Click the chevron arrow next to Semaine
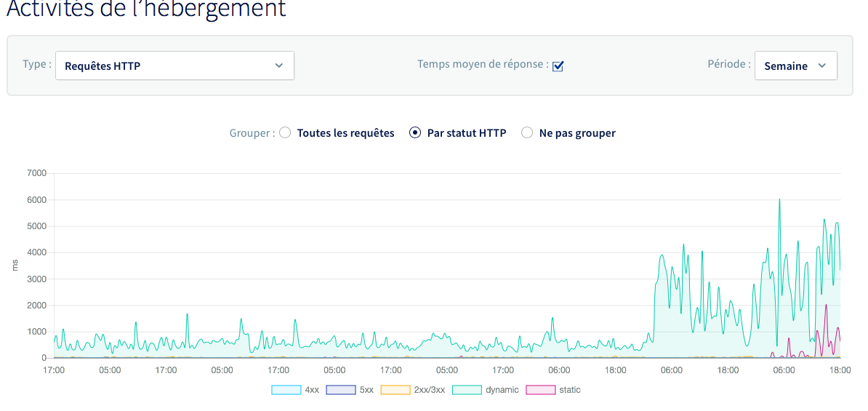This screenshot has height=411, width=868. coord(822,65)
